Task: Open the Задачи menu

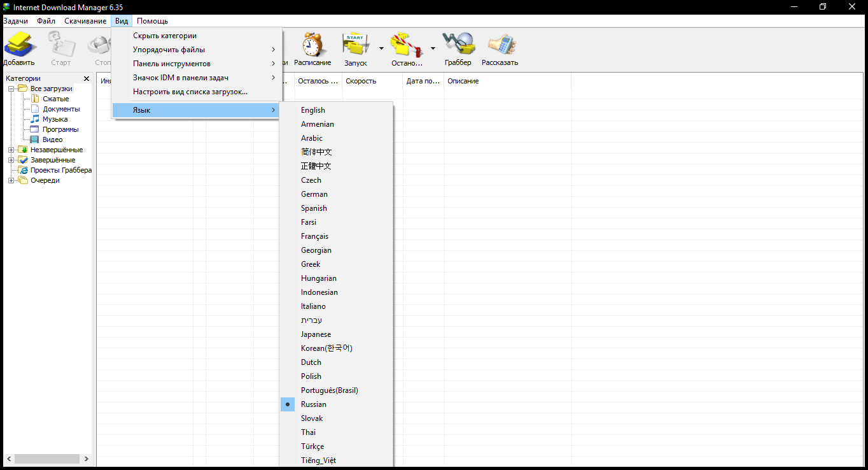Action: point(15,21)
